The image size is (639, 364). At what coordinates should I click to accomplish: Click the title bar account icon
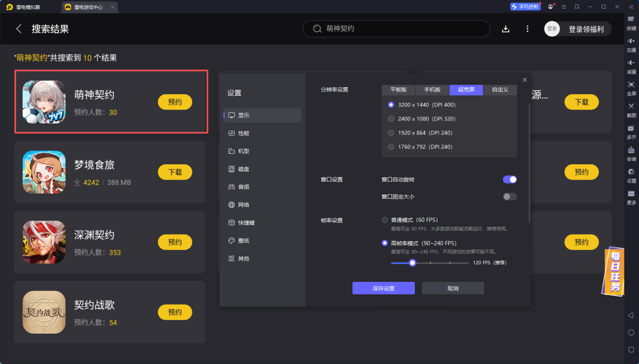tap(550, 7)
